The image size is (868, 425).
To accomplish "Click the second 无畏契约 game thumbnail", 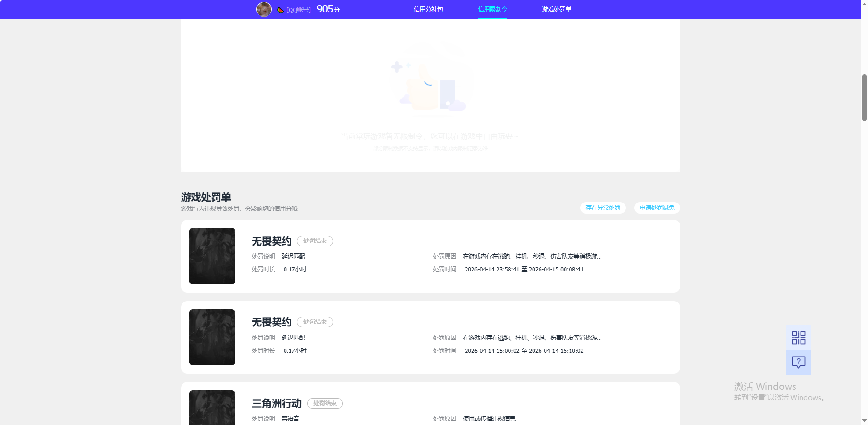I will (212, 337).
